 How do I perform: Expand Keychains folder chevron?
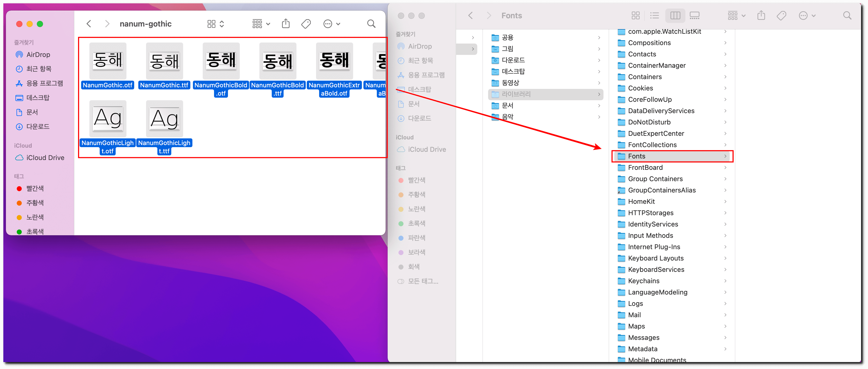(725, 281)
